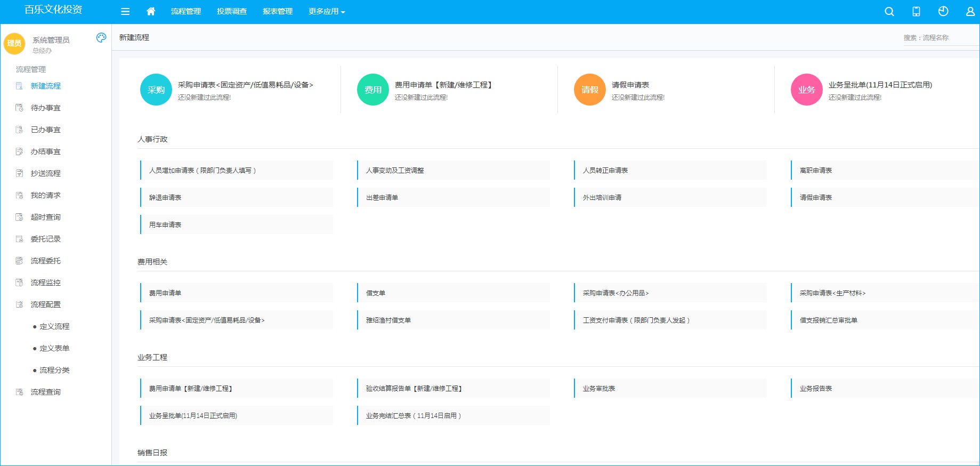Click the icon beside 超时查询
The width and height of the screenshot is (980, 466).
coord(19,217)
